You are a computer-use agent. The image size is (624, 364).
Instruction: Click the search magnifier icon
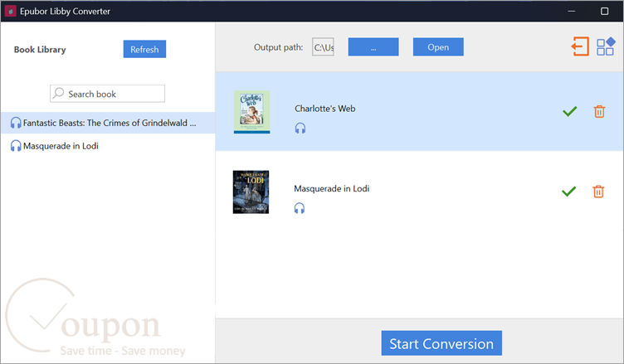point(58,94)
